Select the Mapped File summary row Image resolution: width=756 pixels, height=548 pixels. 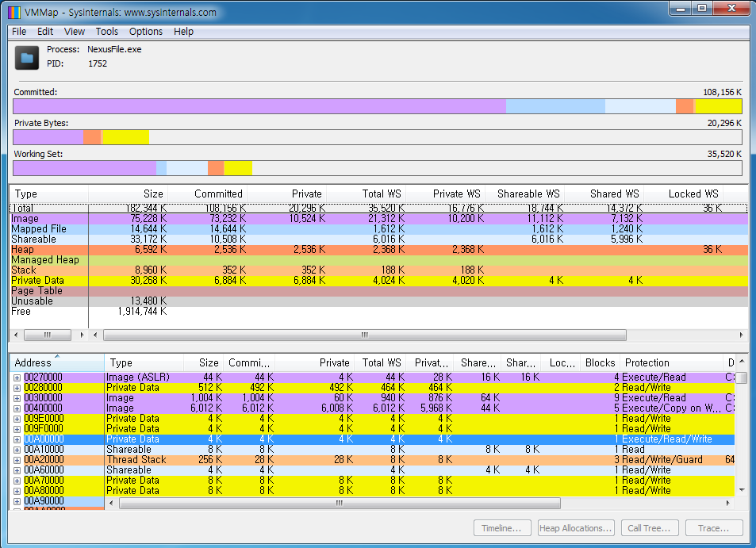coord(378,229)
